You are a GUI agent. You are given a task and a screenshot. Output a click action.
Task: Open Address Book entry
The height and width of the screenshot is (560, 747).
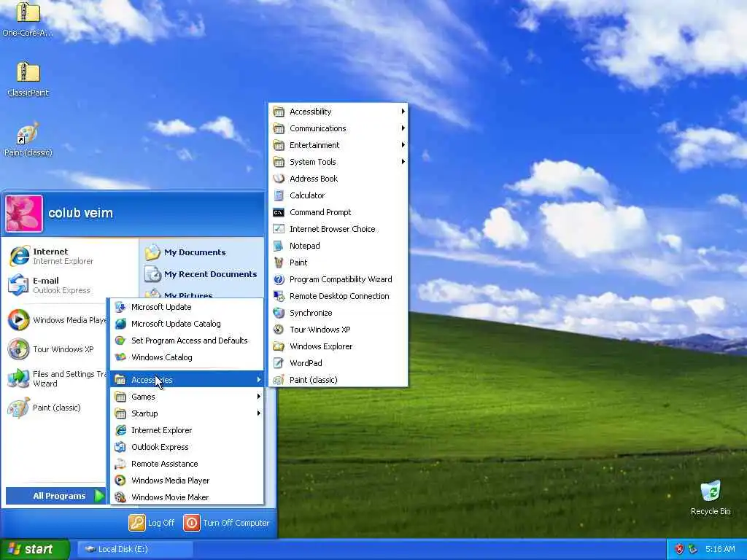point(338,179)
